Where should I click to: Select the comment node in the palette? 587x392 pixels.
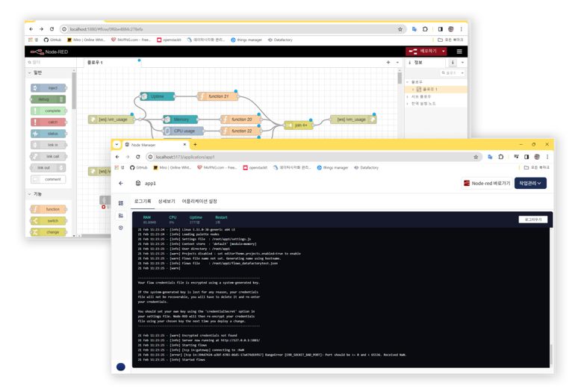click(49, 179)
